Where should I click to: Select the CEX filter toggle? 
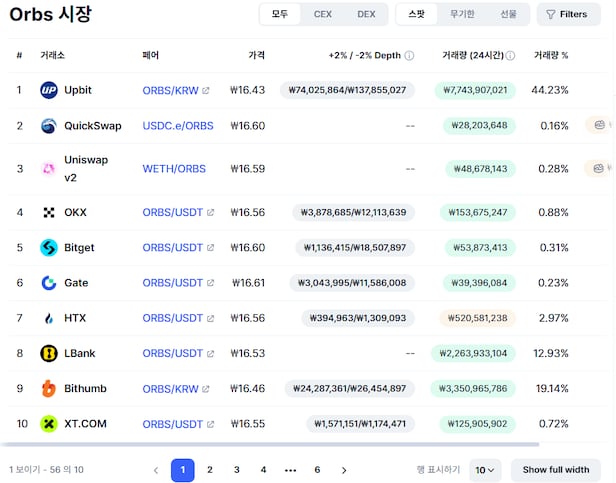tap(323, 14)
